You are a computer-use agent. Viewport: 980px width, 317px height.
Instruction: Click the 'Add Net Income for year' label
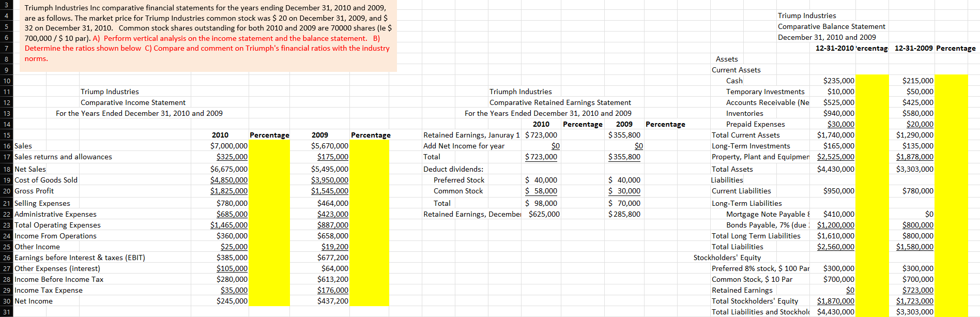(464, 146)
